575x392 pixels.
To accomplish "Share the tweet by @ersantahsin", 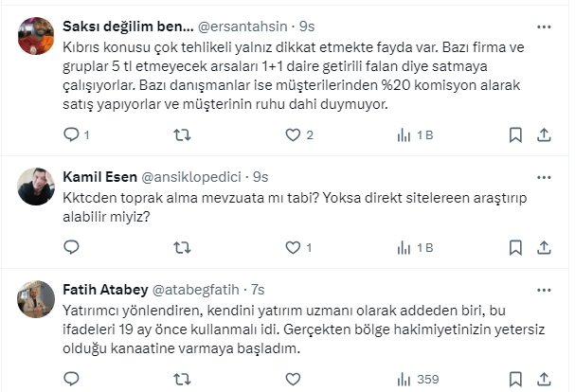I will tap(546, 135).
